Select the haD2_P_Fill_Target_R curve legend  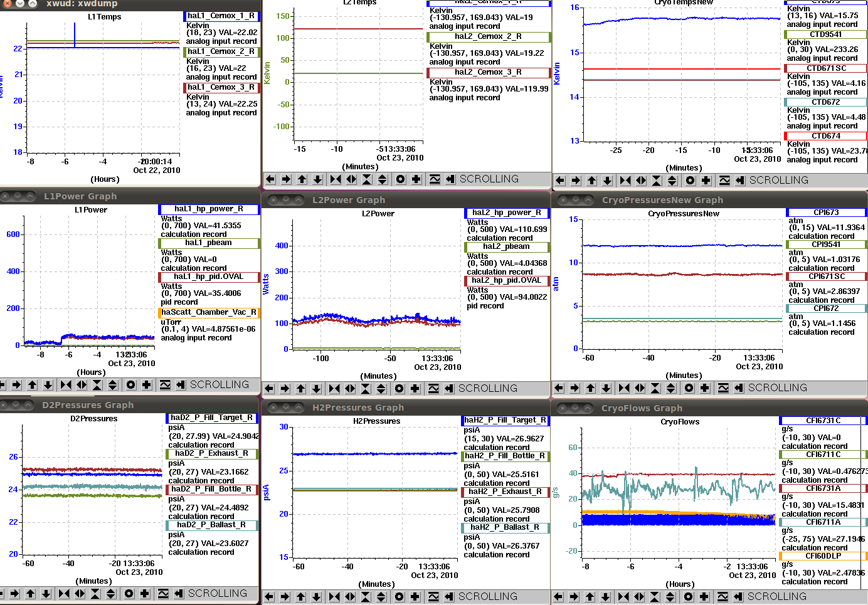click(212, 418)
